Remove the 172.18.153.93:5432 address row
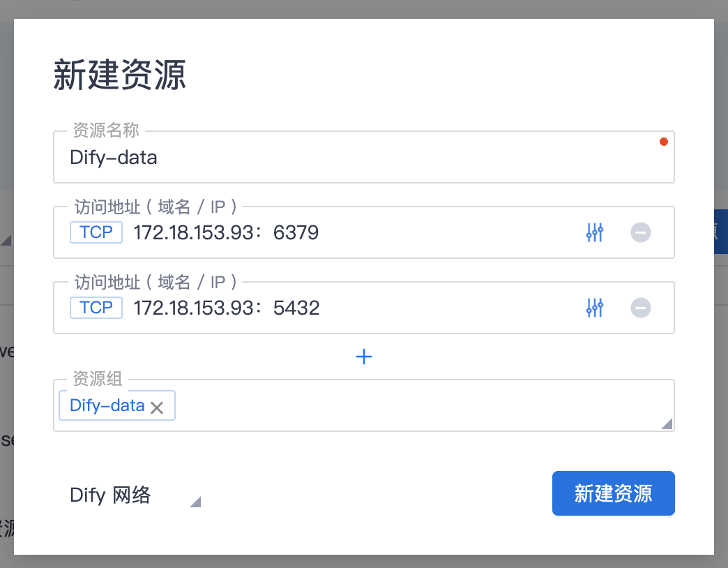The width and height of the screenshot is (728, 568). point(640,308)
